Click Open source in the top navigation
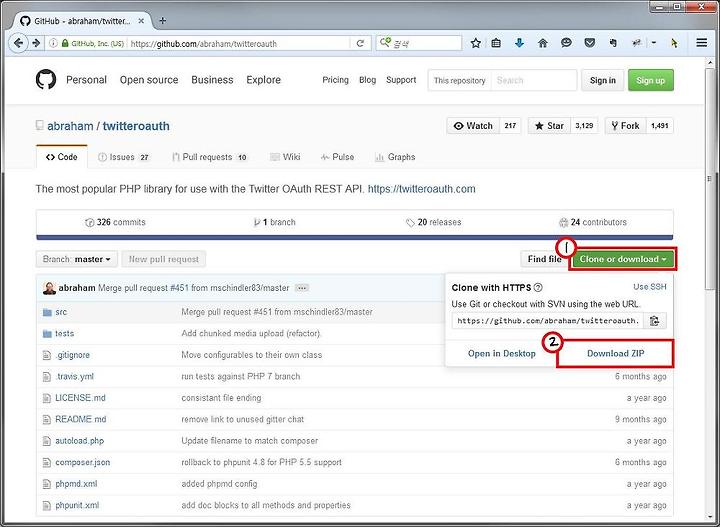 (x=149, y=80)
